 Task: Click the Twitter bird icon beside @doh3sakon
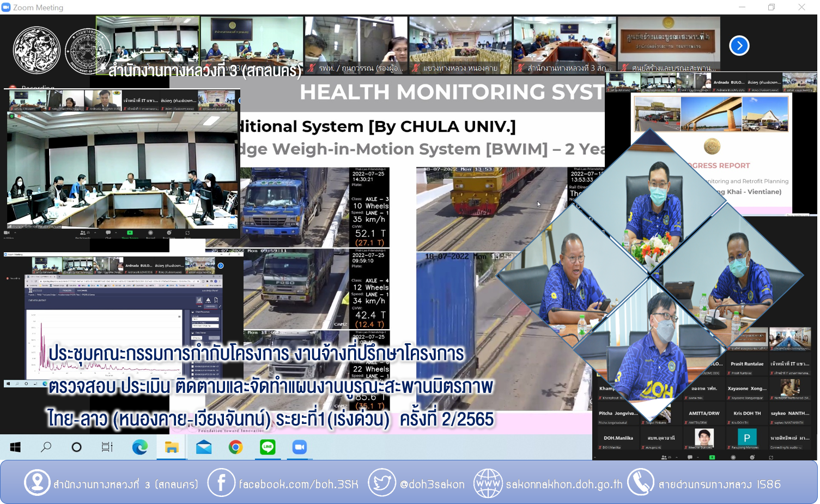point(381,483)
